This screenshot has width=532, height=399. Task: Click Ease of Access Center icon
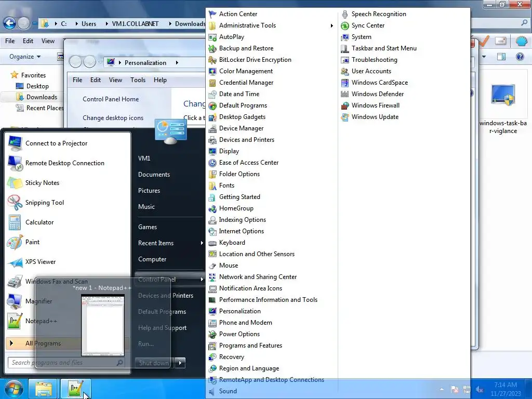(212, 163)
